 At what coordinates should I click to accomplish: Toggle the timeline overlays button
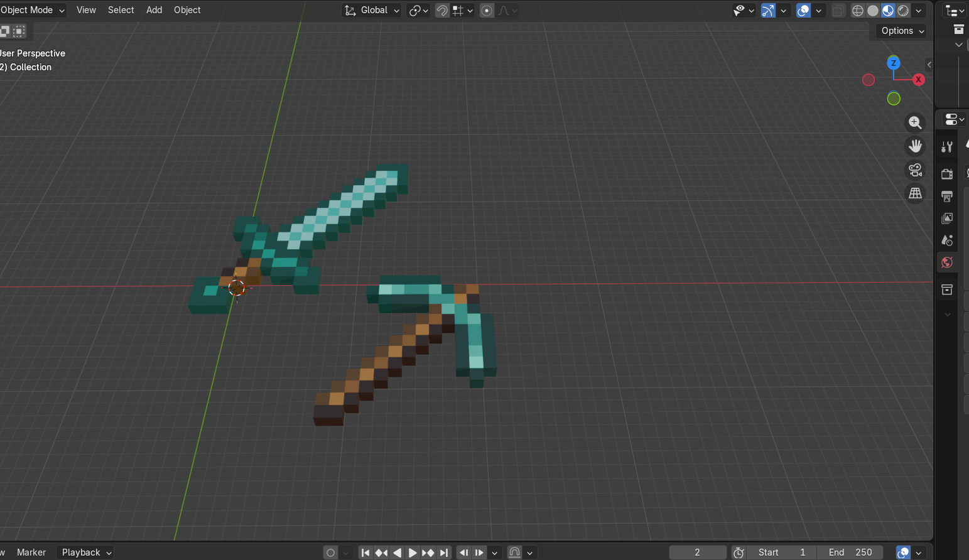(x=903, y=552)
